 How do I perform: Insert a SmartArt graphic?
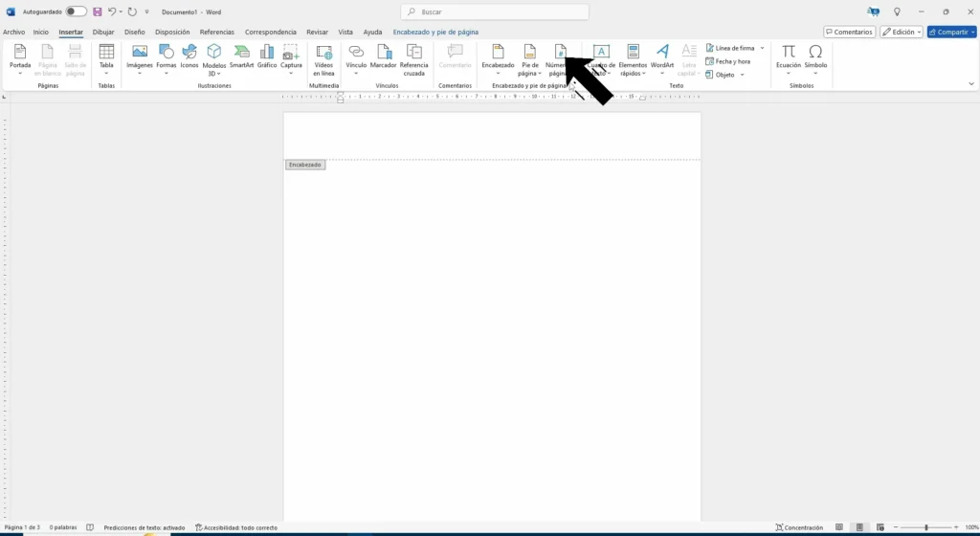[x=241, y=56]
